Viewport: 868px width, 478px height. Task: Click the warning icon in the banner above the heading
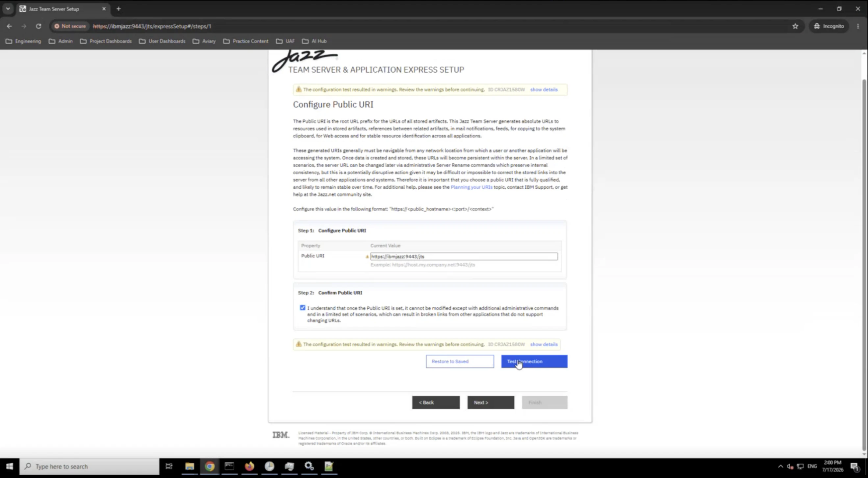(298, 89)
